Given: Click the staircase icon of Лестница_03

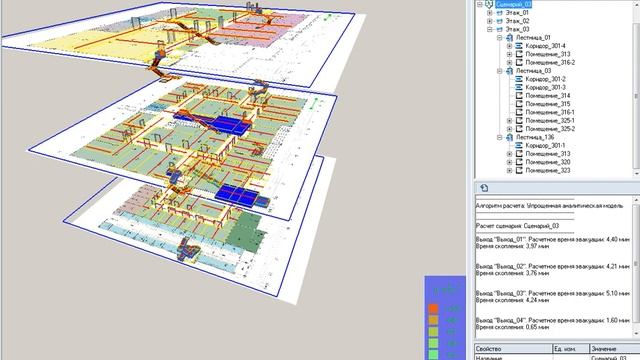Looking at the screenshot, I should coord(509,71).
